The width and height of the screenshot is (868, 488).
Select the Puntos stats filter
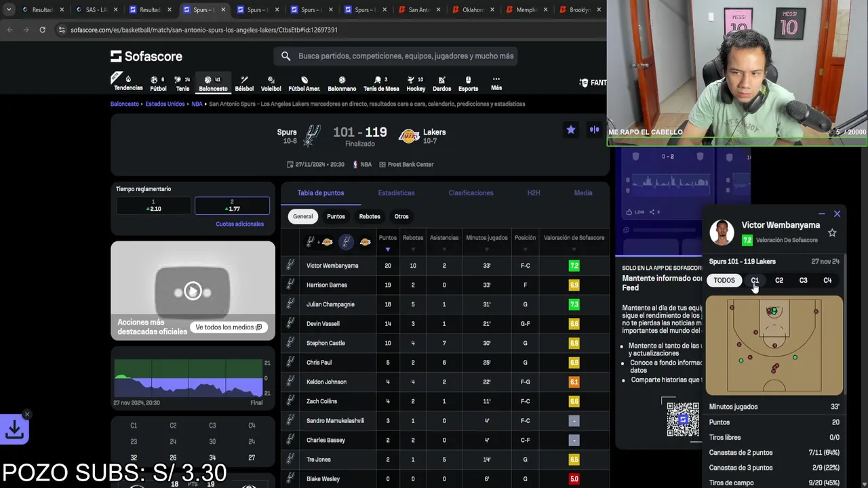336,216
